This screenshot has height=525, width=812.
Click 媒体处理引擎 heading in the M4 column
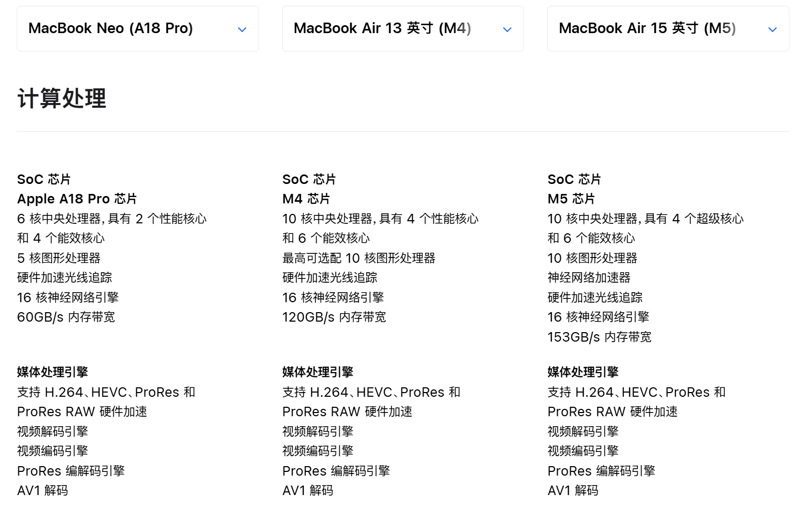click(x=318, y=373)
